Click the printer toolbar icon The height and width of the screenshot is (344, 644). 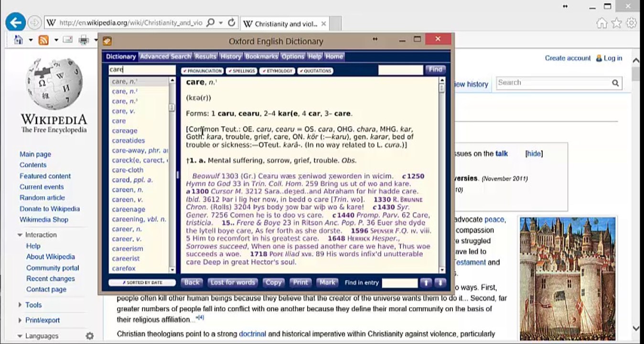tap(84, 40)
